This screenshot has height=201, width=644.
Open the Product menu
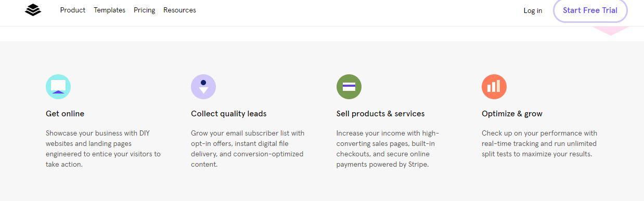(73, 10)
